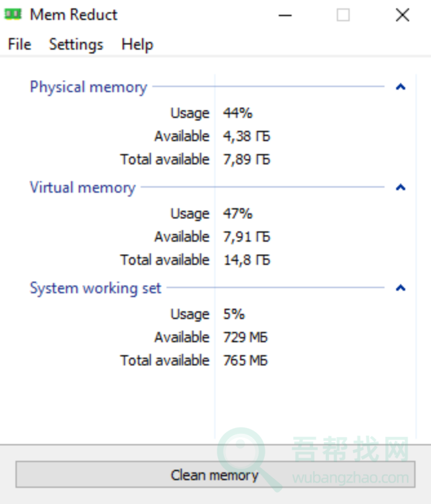431x504 pixels.
Task: Select physical memory Available 4,38 value
Action: click(x=247, y=136)
